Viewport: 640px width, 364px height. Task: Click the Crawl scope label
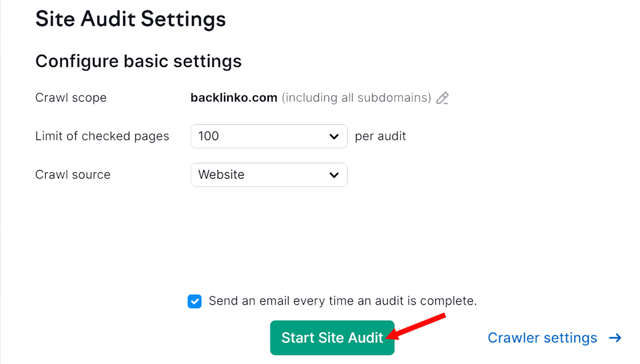(x=71, y=98)
